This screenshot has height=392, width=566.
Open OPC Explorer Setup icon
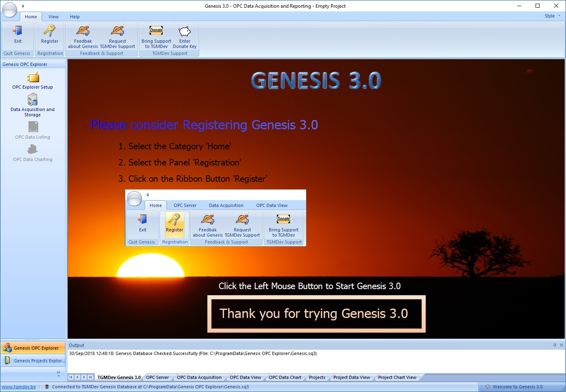[x=33, y=77]
